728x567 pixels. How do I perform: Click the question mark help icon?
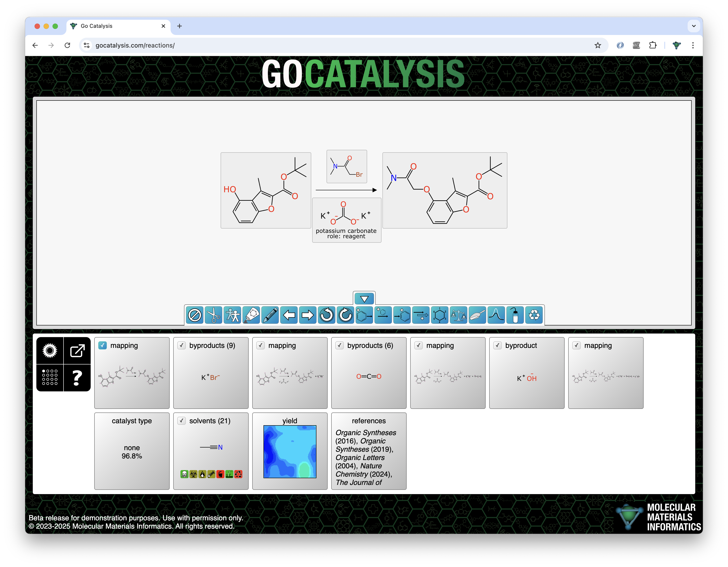click(77, 378)
